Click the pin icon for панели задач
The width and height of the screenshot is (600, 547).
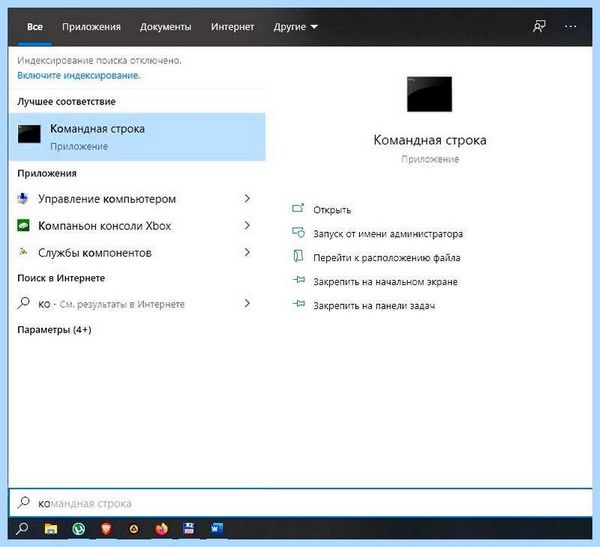pos(299,304)
